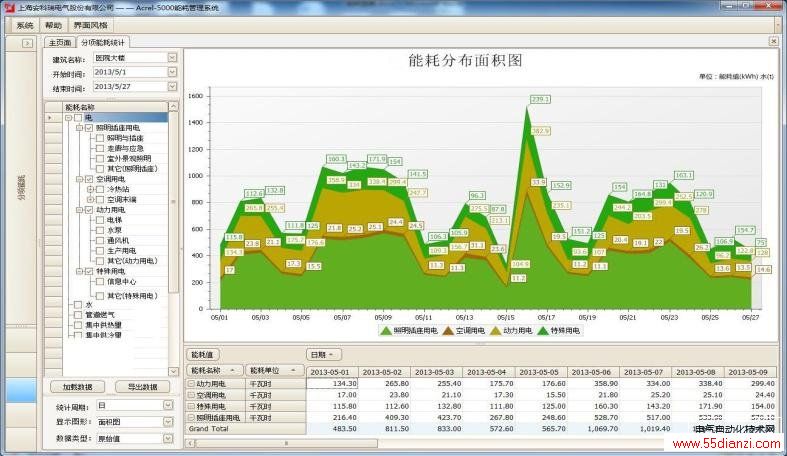The height and width of the screenshot is (456, 787).
Task: Check the 管道燃气 checkbox
Action: (78, 315)
